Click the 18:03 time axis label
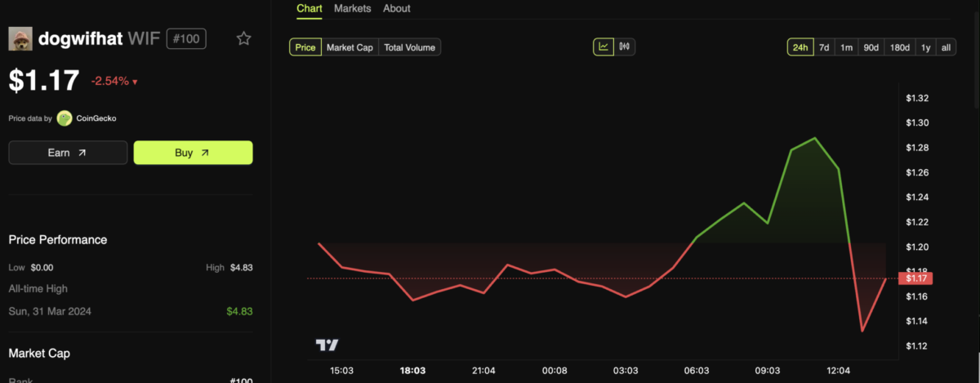 [411, 370]
